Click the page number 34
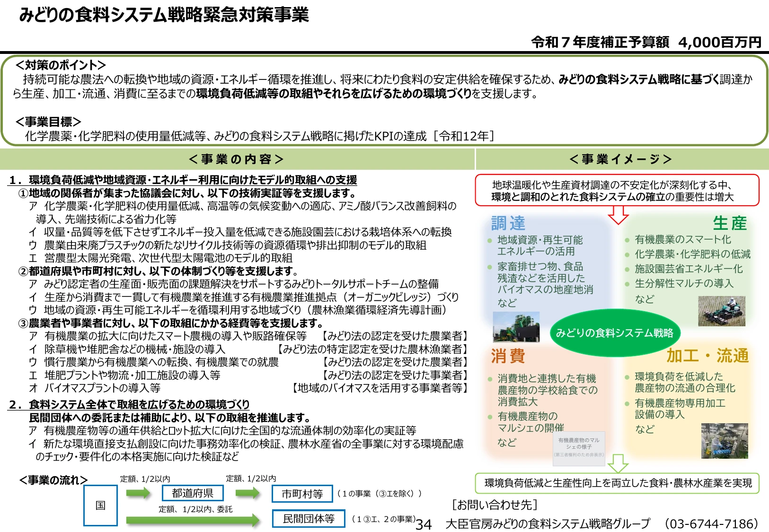 [x=424, y=524]
